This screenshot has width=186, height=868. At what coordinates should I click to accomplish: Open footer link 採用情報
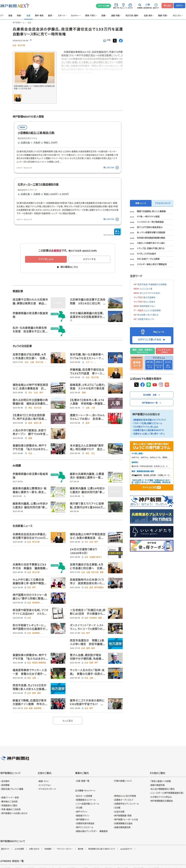click(x=5, y=785)
